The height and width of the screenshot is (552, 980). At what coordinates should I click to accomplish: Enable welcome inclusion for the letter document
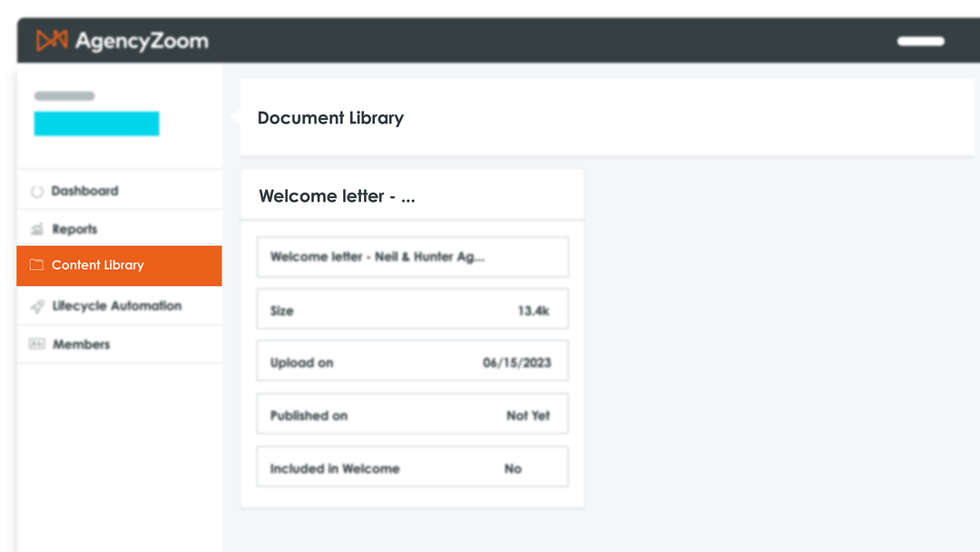click(513, 468)
